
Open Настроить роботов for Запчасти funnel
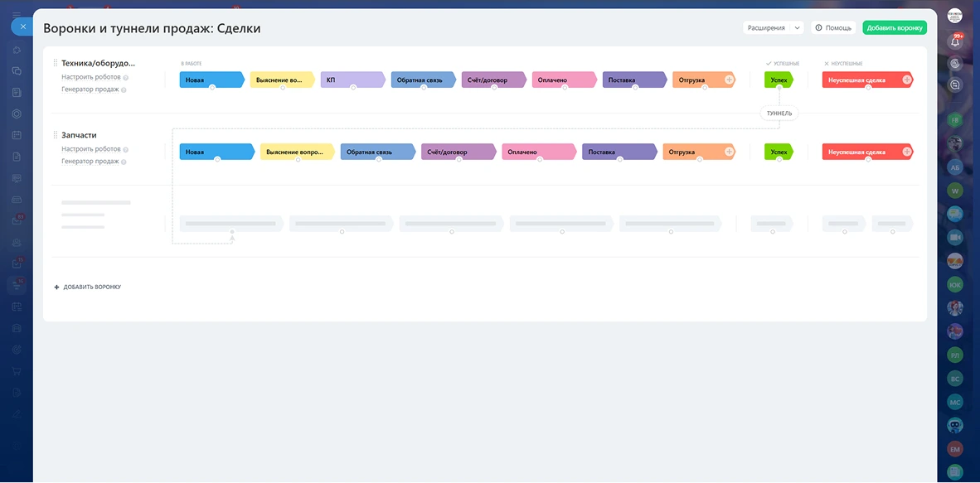tap(90, 149)
